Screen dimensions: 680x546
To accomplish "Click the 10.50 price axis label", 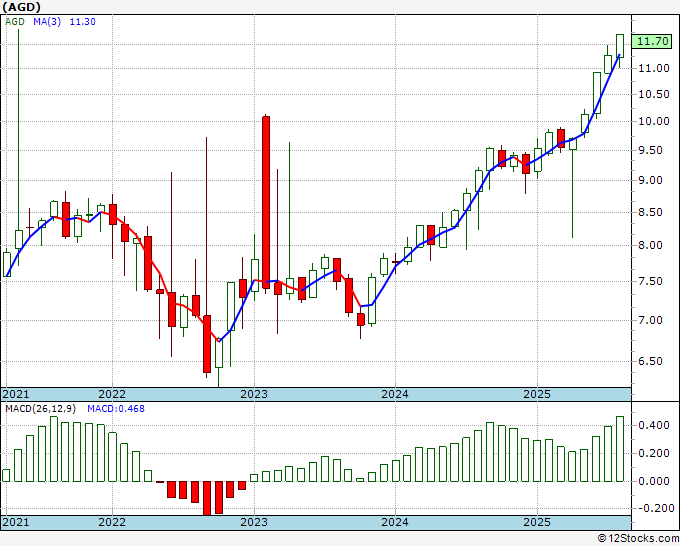I will click(654, 95).
